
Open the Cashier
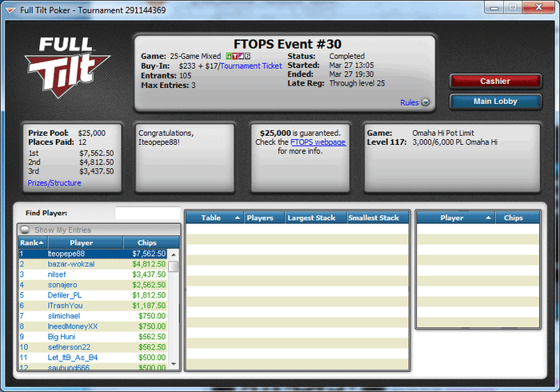495,82
